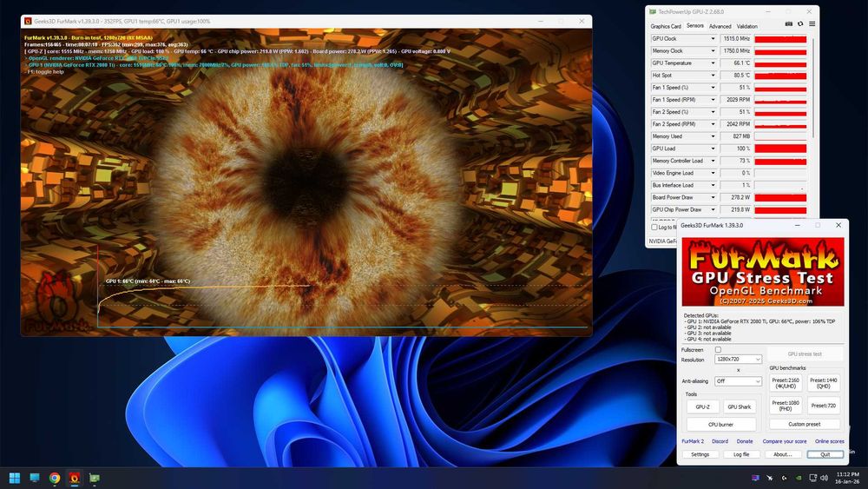The image size is (868, 489).
Task: Open the Discord link
Action: click(720, 441)
